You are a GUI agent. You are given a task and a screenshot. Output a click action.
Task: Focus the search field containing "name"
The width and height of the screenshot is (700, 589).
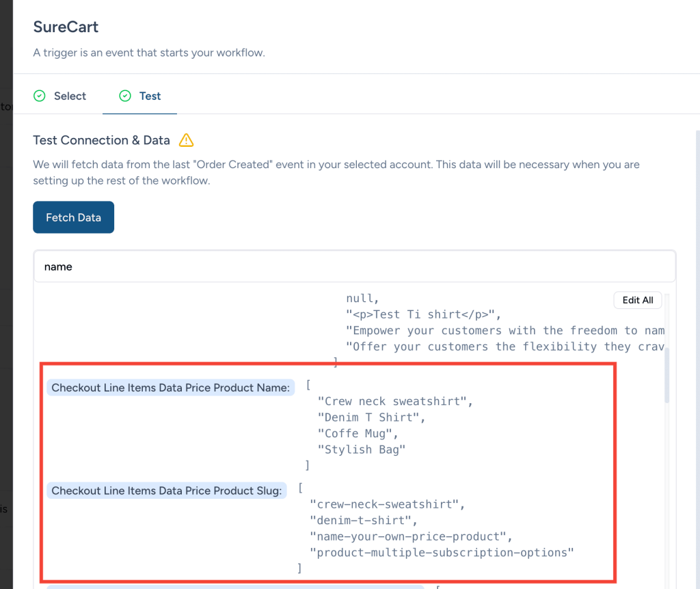[x=354, y=266]
